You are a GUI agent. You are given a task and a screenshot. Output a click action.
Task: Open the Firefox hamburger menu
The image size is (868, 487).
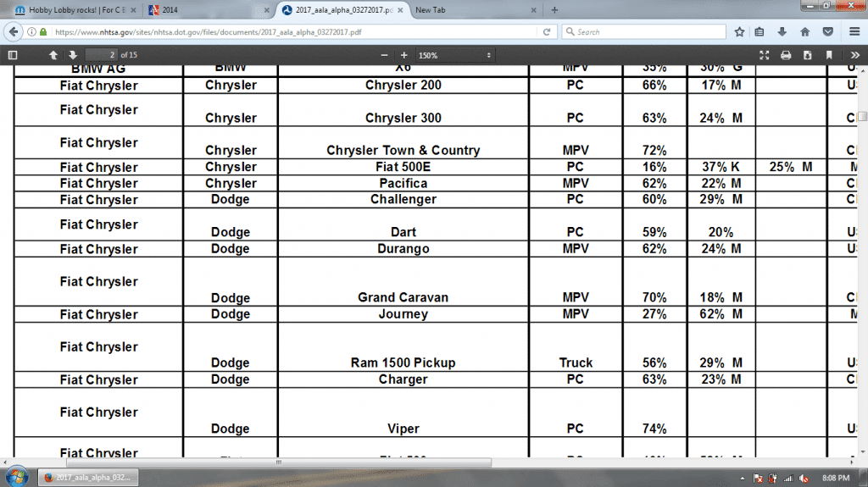[851, 32]
